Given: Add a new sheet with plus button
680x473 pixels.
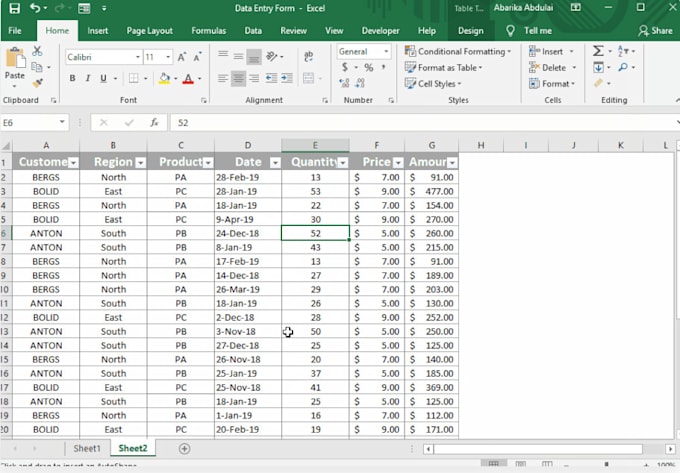Looking at the screenshot, I should [x=184, y=449].
